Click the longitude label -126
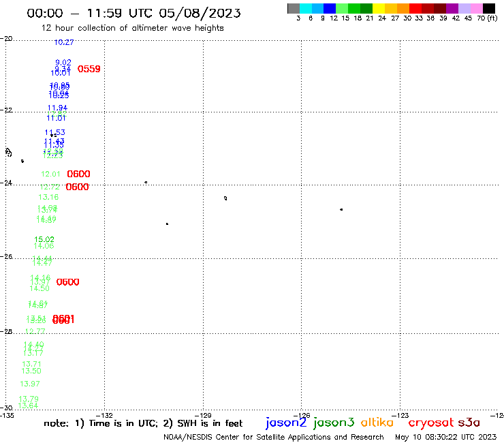 [x=302, y=415]
